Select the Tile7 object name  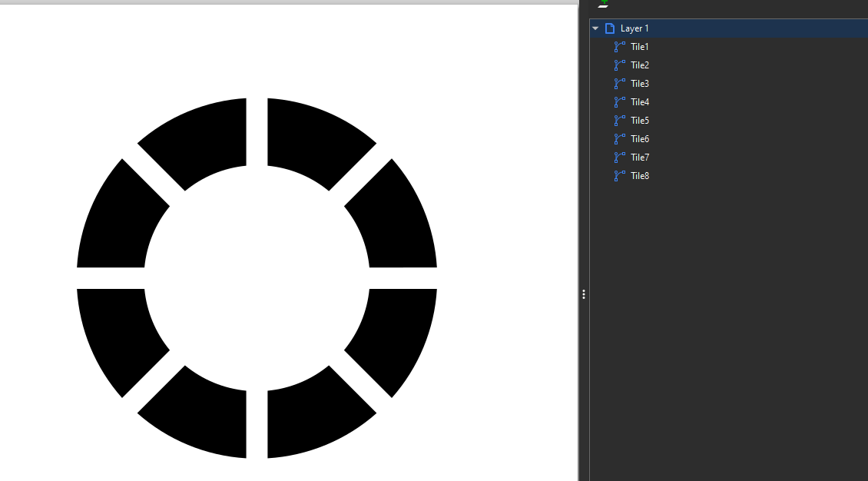[640, 158]
